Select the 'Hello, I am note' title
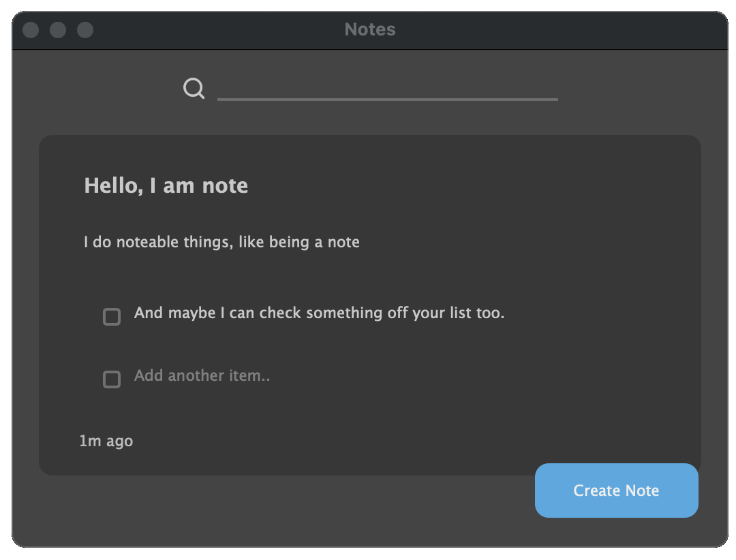The image size is (736, 560). click(166, 186)
